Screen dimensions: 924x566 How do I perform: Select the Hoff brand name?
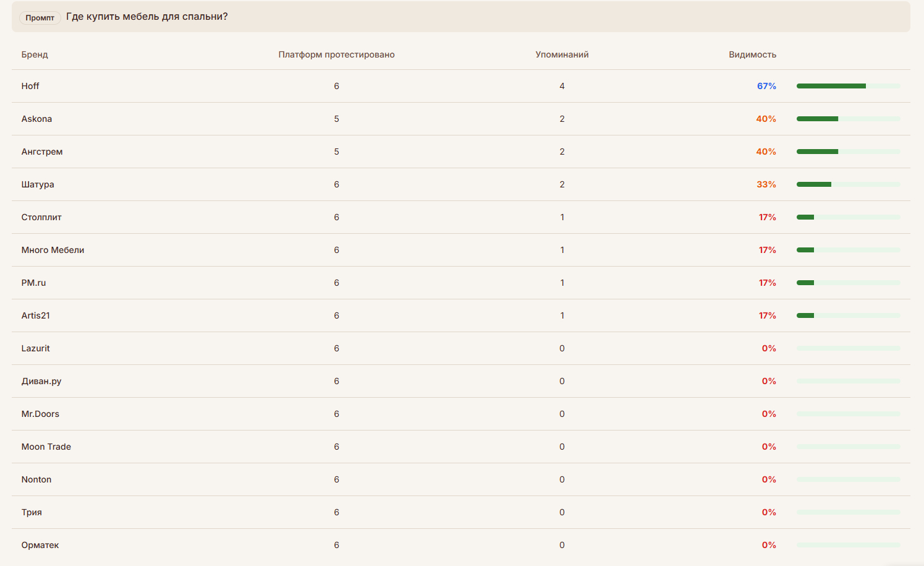click(30, 86)
